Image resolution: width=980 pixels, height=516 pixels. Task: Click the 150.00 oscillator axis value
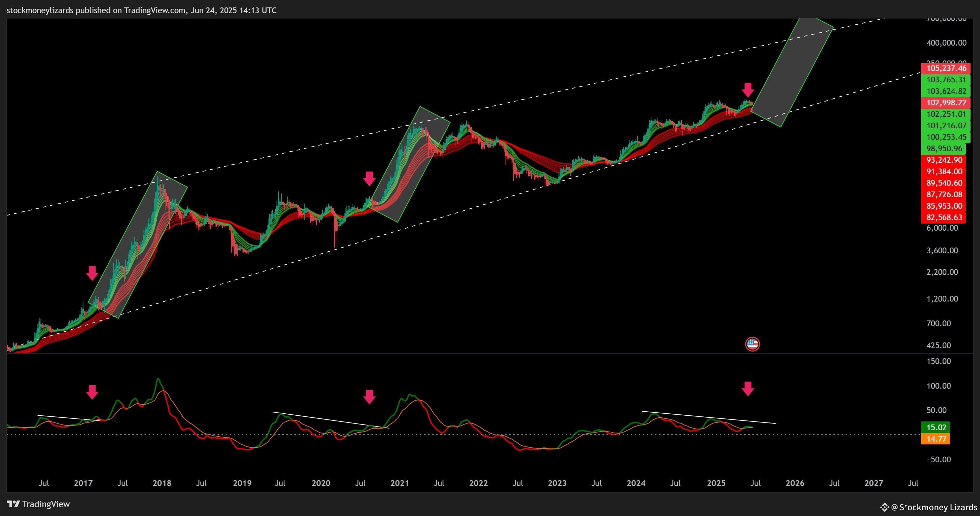(938, 362)
